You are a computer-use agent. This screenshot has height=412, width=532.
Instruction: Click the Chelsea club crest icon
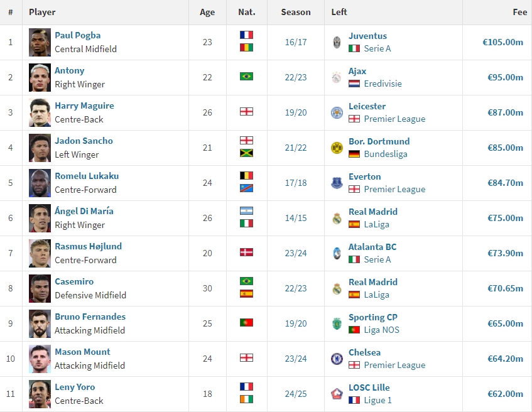(x=337, y=359)
